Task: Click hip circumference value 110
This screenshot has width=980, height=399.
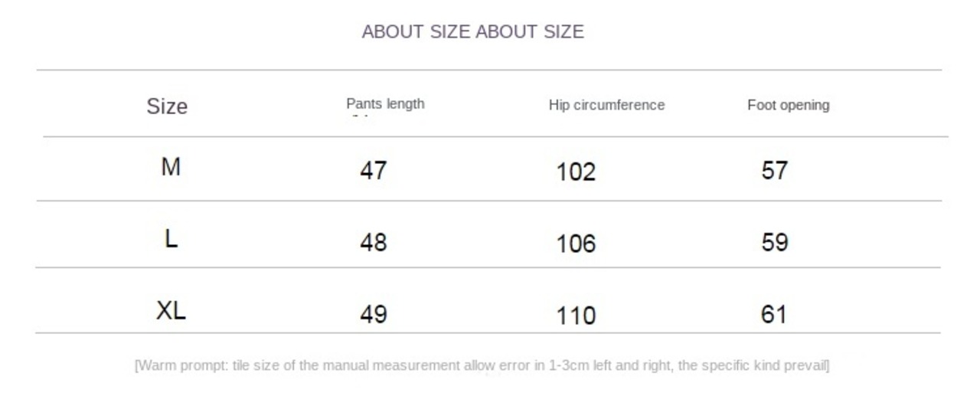Action: coord(576,316)
